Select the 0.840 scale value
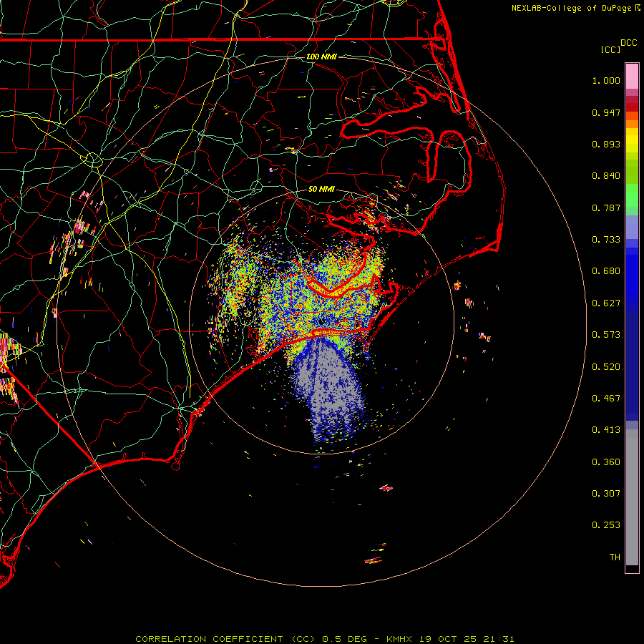 [606, 176]
